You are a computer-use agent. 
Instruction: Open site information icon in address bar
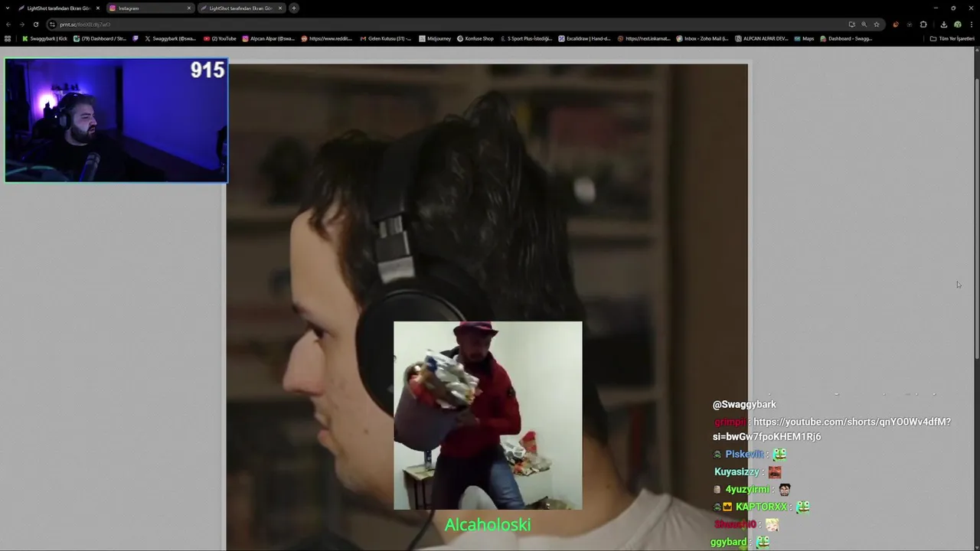tap(52, 24)
